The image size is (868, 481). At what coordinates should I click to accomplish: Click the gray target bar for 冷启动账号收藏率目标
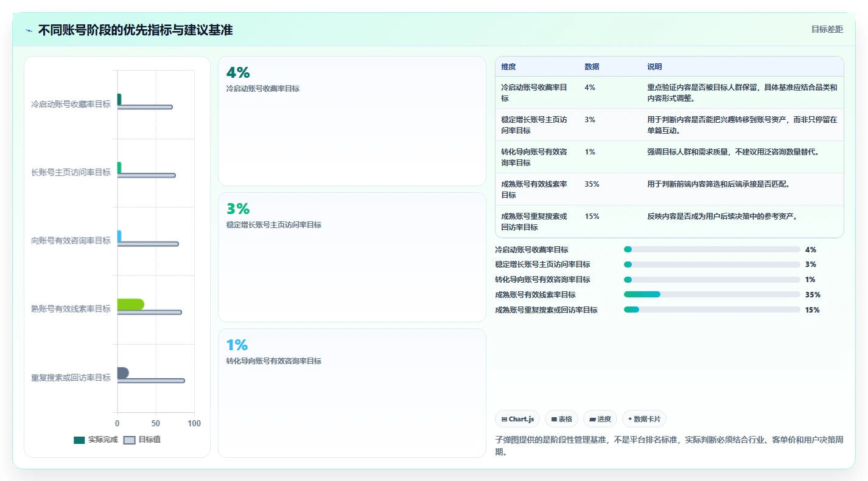coord(145,107)
